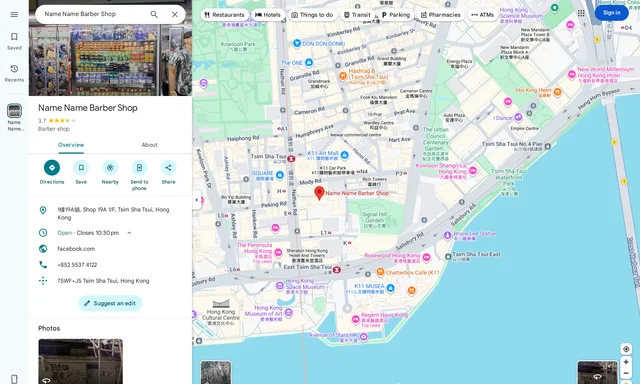Click the phone icon at the sidebar bottom
640x384 pixels.
tap(14, 379)
